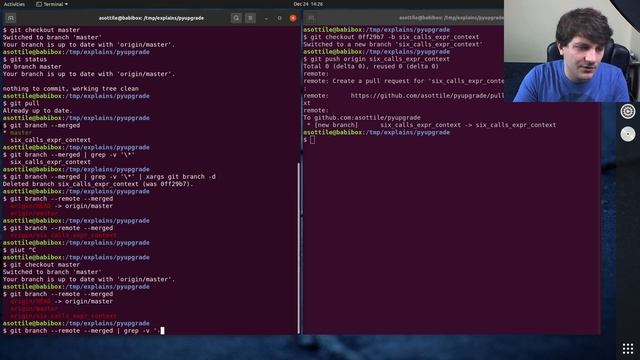Open the clock Dec 24 14:28 calendar
Viewport: 640px width, 360px height.
coord(308,4)
